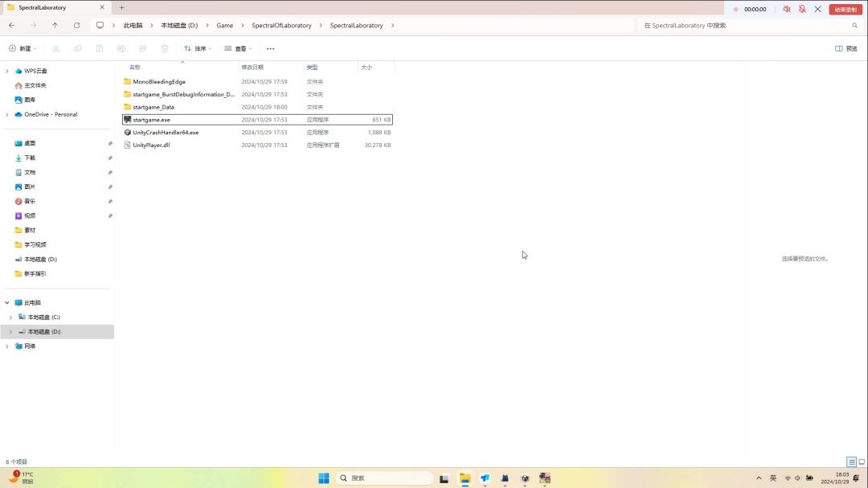Open the 查看 view dropdown
The width and height of the screenshot is (868, 488).
pyautogui.click(x=239, y=48)
